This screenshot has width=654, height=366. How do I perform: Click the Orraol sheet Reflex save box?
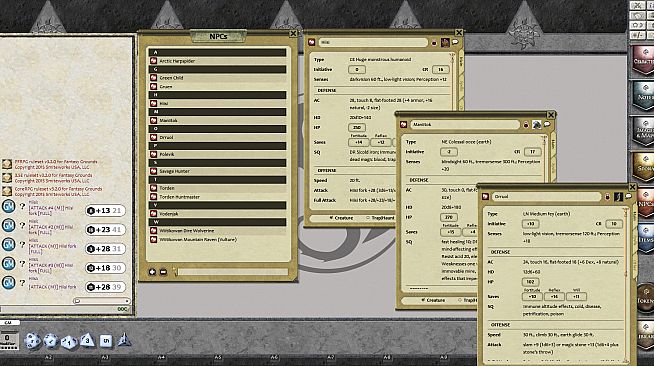pyautogui.click(x=554, y=297)
